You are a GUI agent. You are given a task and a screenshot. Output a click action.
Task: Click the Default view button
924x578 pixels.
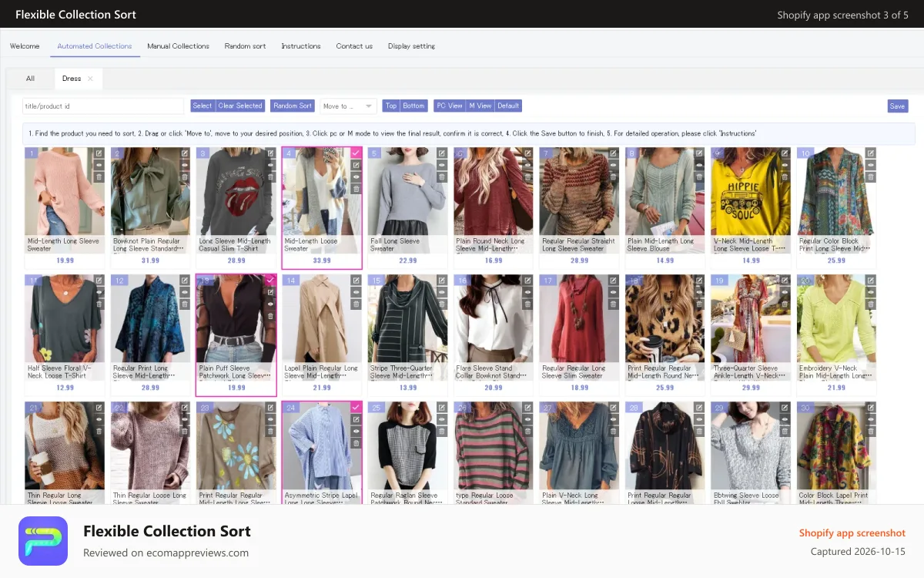(x=508, y=106)
